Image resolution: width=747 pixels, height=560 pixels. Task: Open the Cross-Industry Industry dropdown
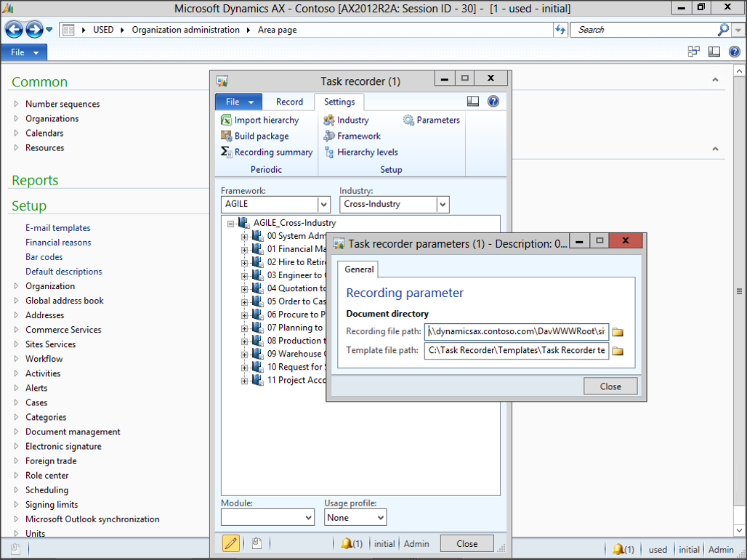[443, 205]
